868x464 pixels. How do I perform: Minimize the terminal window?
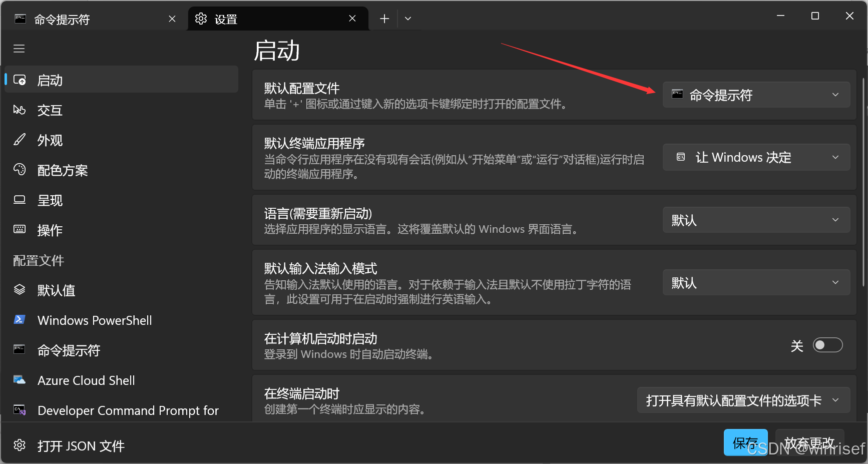point(780,16)
